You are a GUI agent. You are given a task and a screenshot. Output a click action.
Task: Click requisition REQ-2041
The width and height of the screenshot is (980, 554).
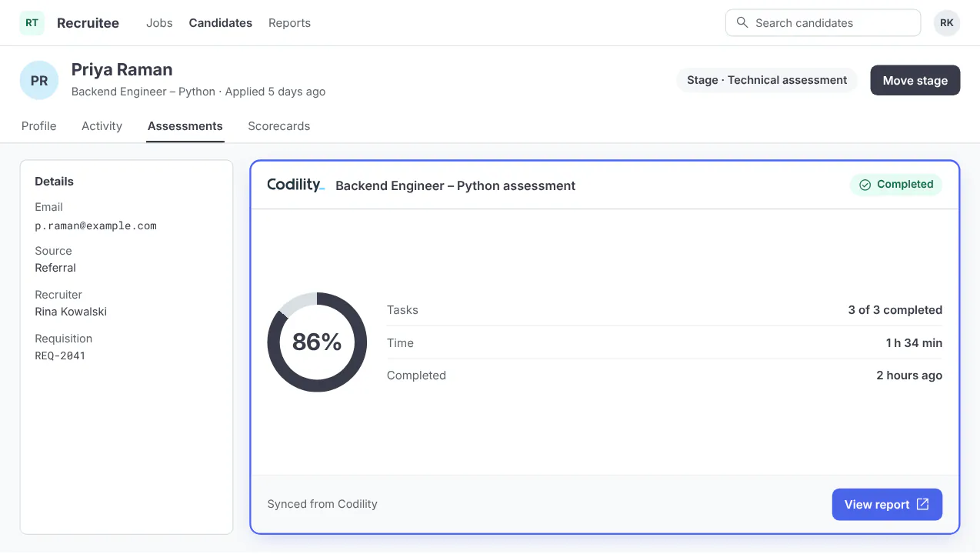tap(60, 355)
